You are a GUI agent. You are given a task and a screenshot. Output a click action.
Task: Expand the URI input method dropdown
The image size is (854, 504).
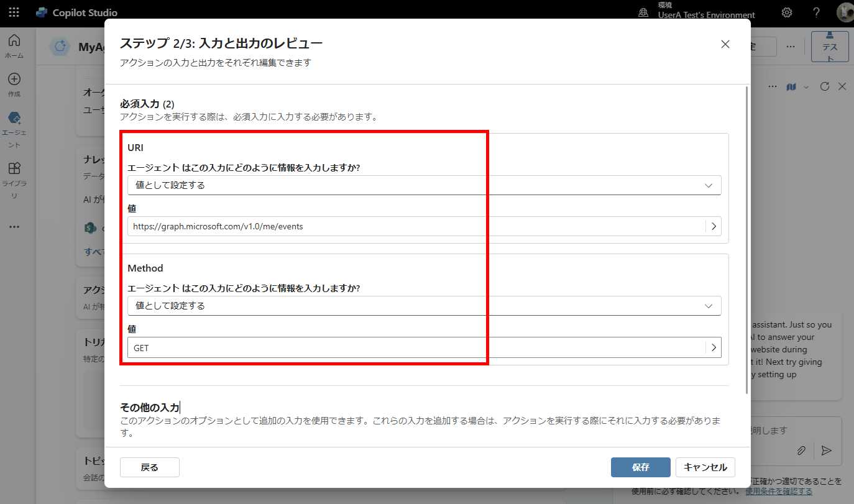(424, 185)
